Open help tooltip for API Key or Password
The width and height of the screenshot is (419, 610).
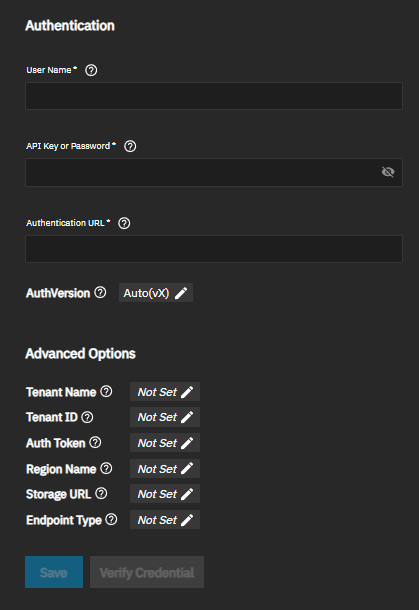pos(130,146)
